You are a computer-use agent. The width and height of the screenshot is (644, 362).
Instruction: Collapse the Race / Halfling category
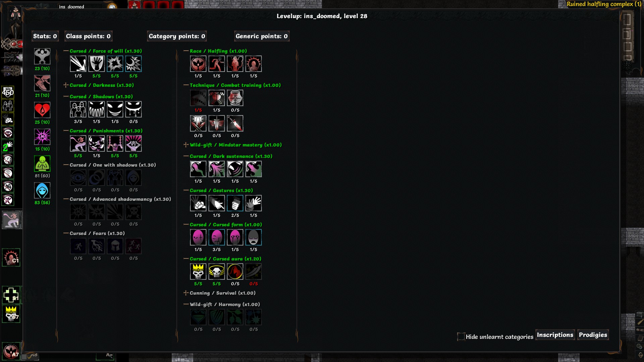coord(186,51)
